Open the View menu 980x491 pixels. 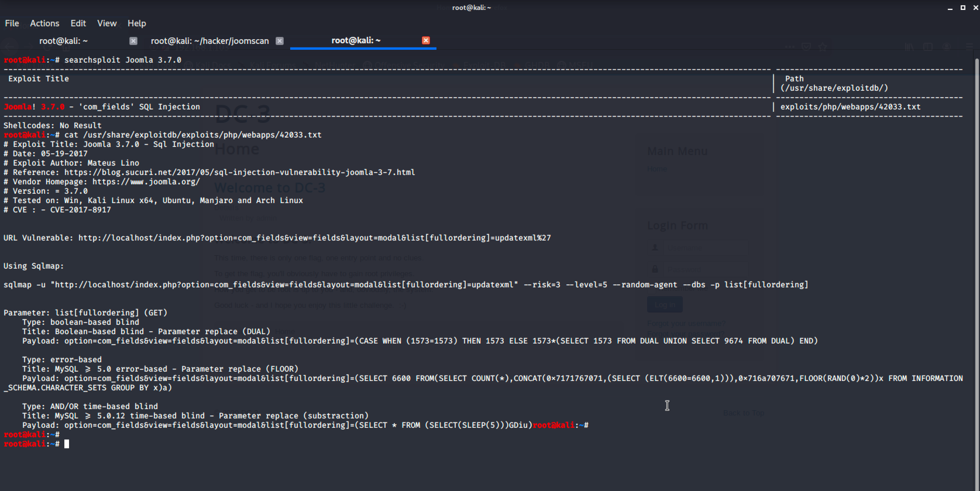coord(106,23)
